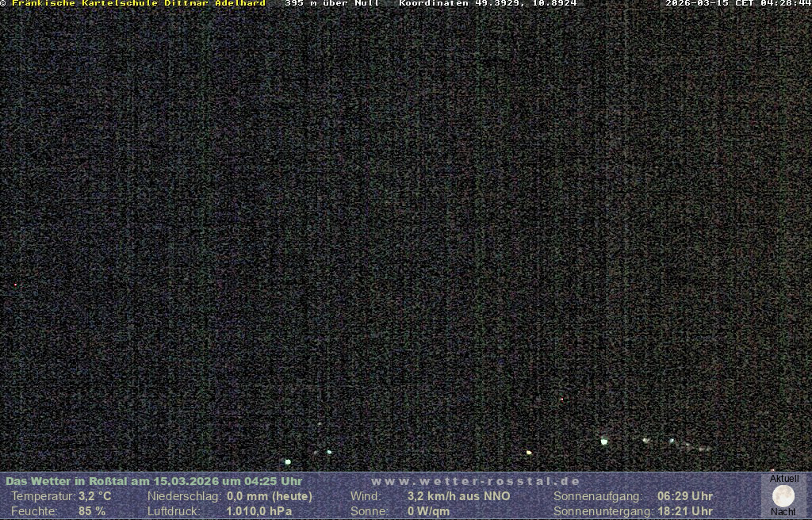Click the Feuchte 85 % reading
Viewport: 812px width, 520px height.
pos(91,511)
